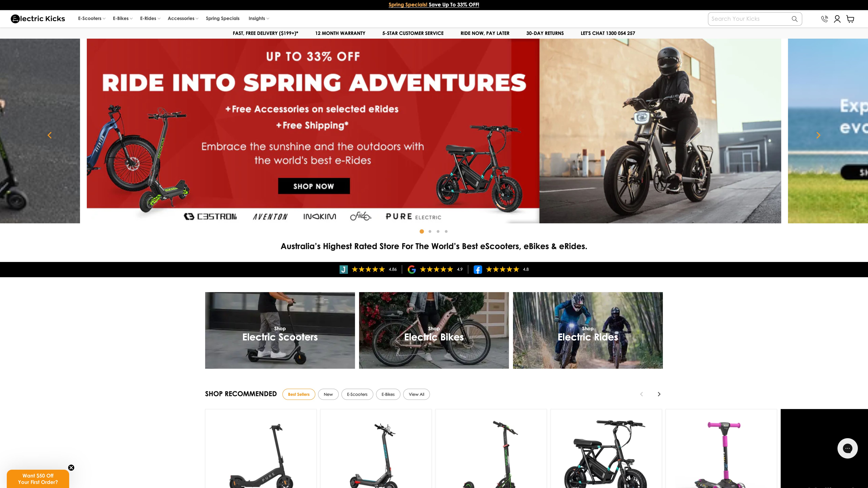Click the SHOP NOW banner button
Image resolution: width=868 pixels, height=488 pixels.
[x=314, y=186]
